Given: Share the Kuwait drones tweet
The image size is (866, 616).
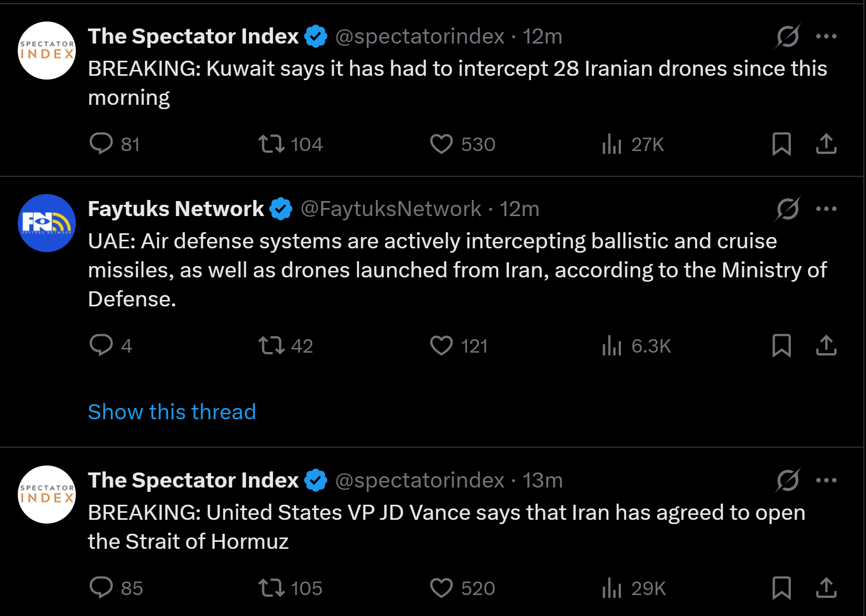Looking at the screenshot, I should coord(826,144).
